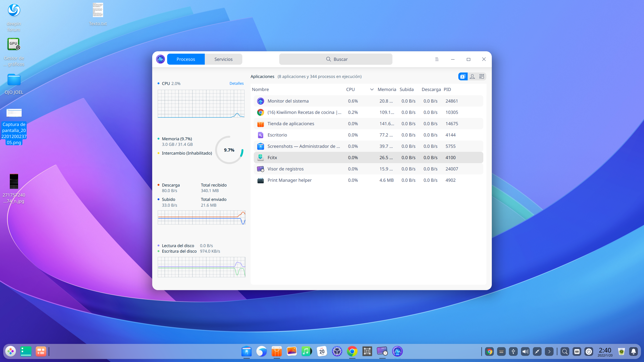This screenshot has width=644, height=362.
Task: Click the CPU column sort arrow
Action: coord(372,89)
